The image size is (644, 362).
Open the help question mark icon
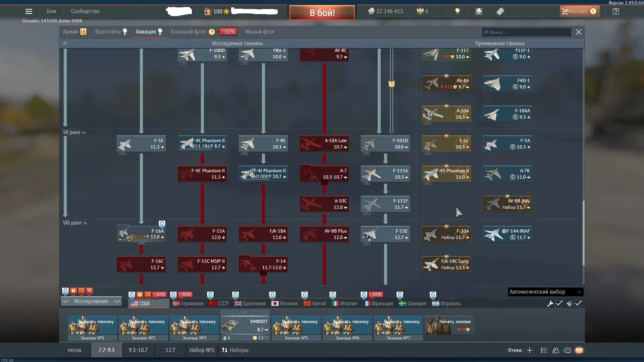pos(615,11)
